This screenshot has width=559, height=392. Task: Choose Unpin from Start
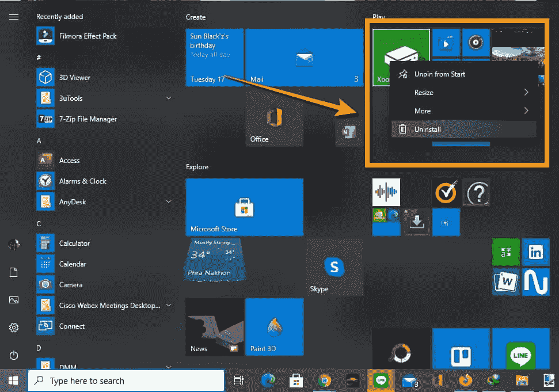(x=439, y=74)
